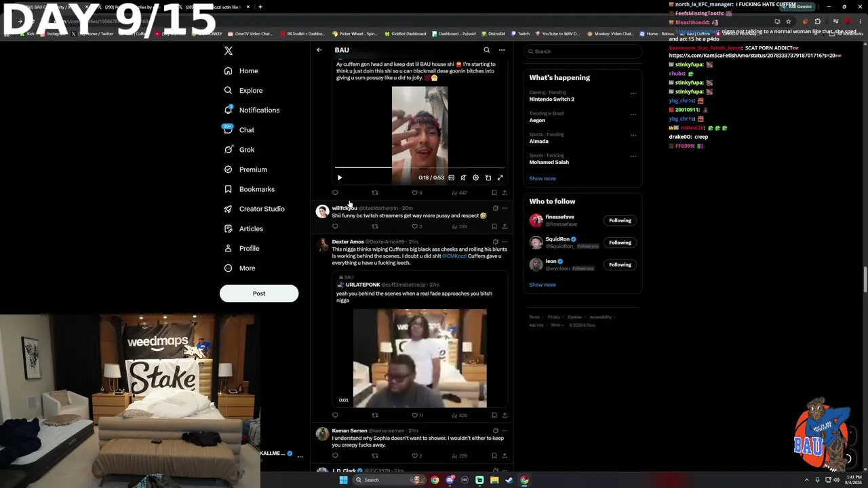868x488 pixels.
Task: Expand the sidebar More menu
Action: (239, 268)
